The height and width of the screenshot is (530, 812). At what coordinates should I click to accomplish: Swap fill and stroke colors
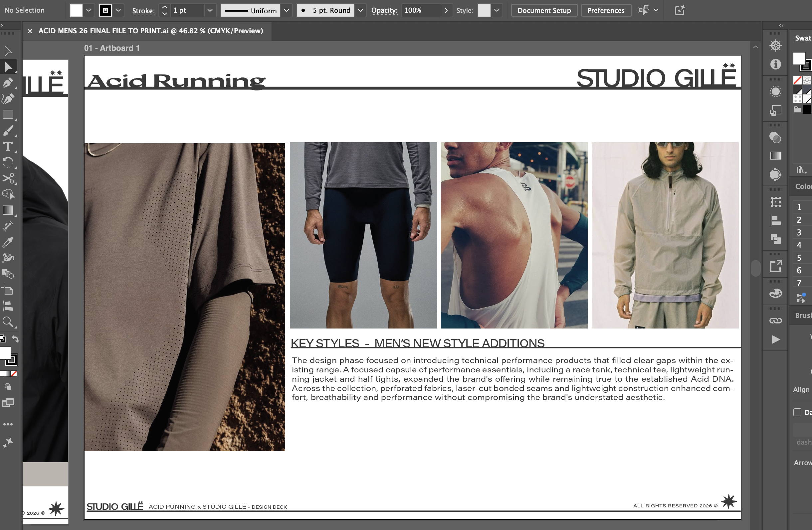pyautogui.click(x=16, y=339)
